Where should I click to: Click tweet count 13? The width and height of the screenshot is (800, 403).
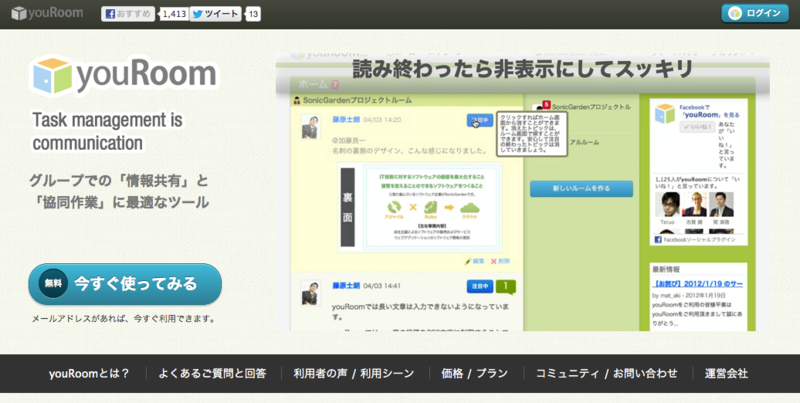[254, 14]
